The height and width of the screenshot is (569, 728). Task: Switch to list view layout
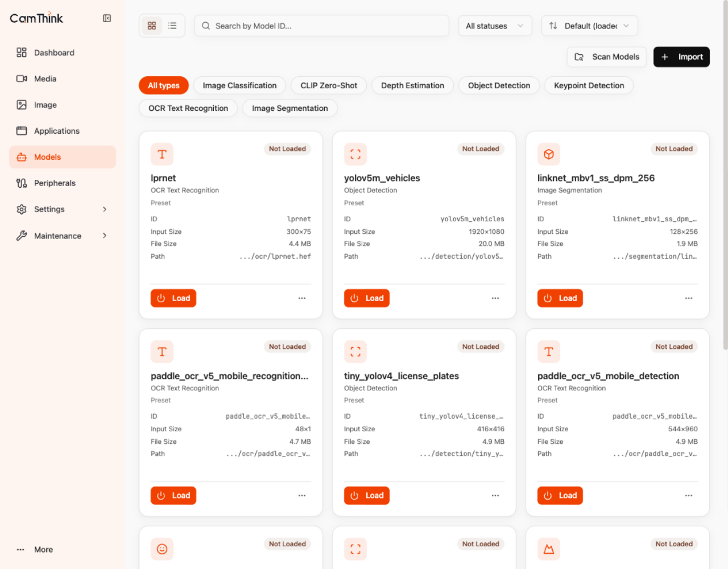point(172,26)
